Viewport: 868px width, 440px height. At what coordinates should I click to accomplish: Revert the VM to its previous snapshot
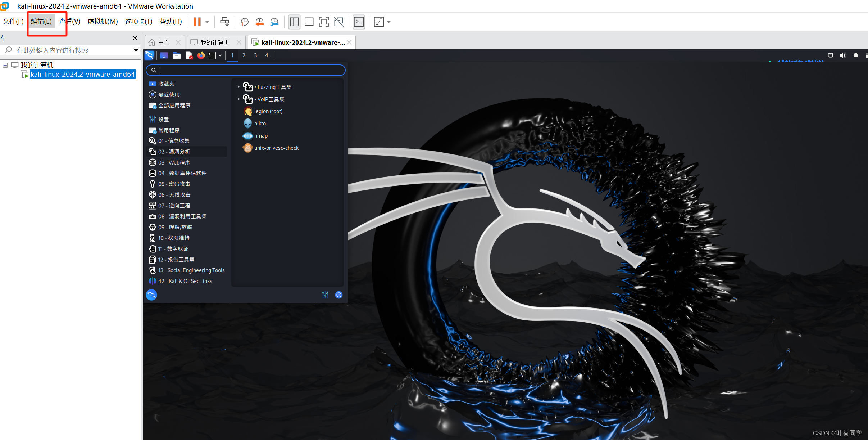pyautogui.click(x=259, y=22)
